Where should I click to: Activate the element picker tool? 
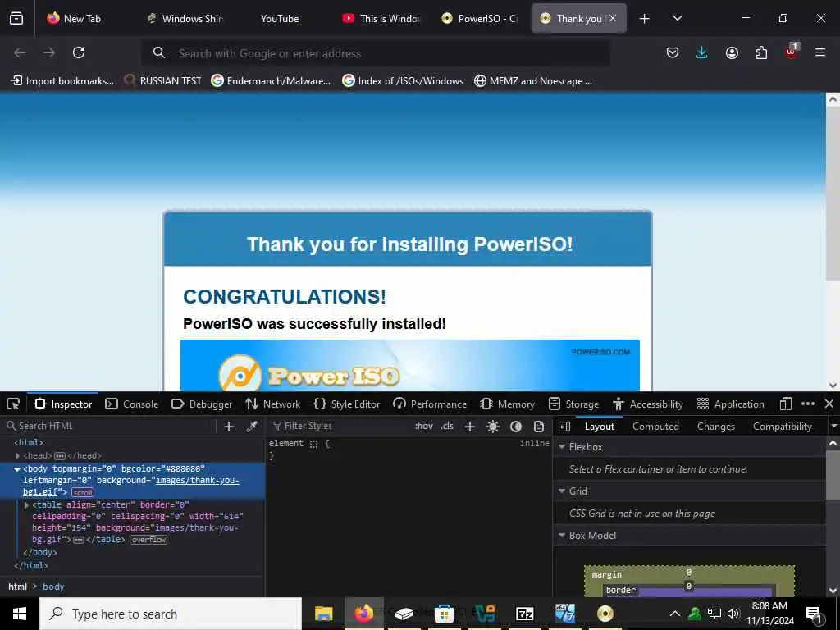point(13,404)
